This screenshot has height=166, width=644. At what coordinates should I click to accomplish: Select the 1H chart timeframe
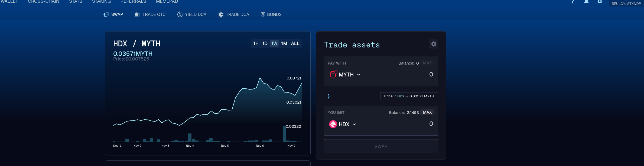(256, 43)
